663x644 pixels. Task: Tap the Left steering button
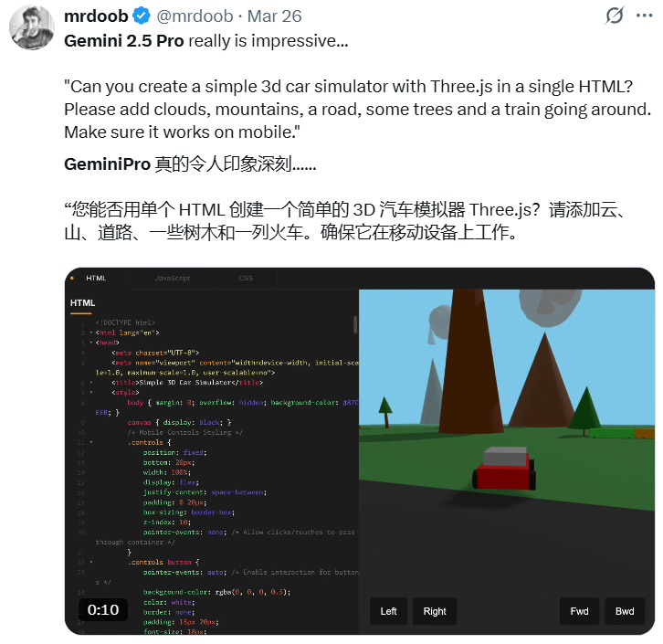388,611
